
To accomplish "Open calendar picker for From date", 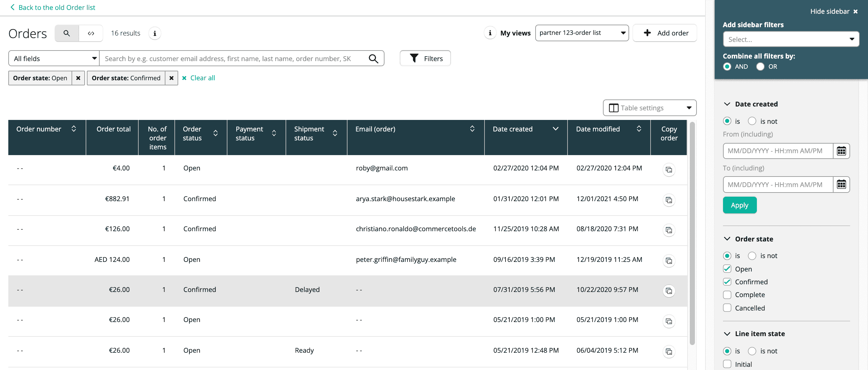I will pyautogui.click(x=841, y=151).
